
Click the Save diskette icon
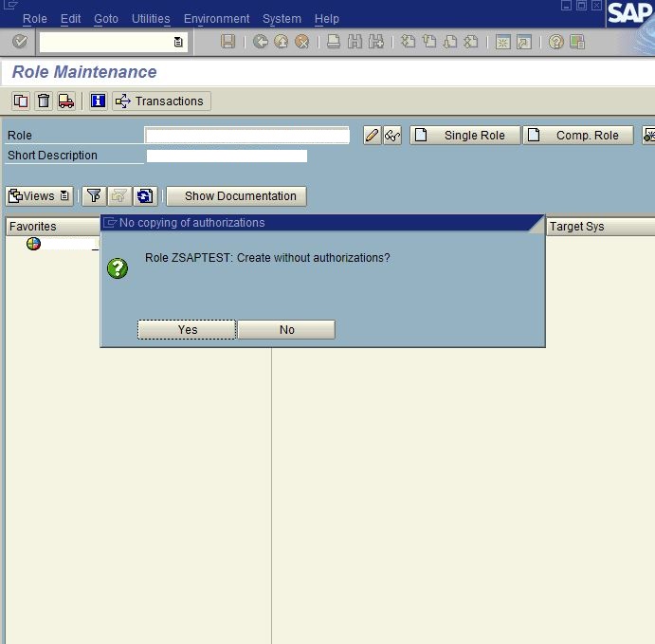(227, 42)
